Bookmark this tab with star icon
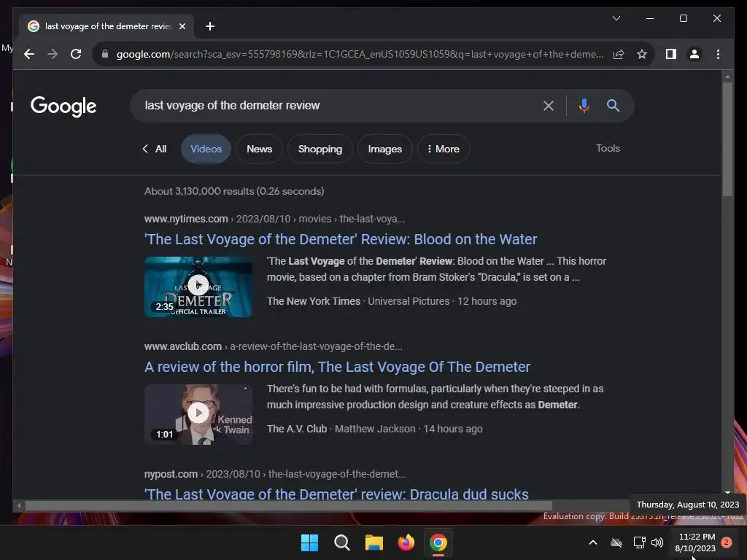The width and height of the screenshot is (747, 560). point(642,54)
